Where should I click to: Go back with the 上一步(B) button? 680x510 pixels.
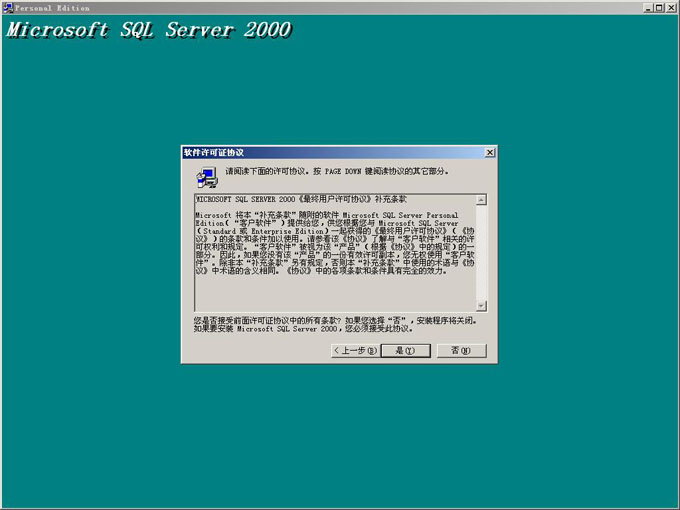355,350
